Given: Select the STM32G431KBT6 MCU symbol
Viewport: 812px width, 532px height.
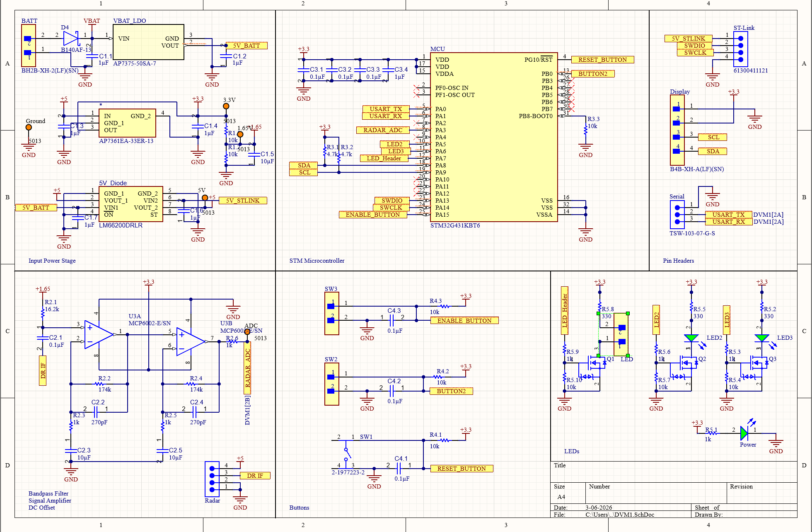Looking at the screenshot, I should [493, 137].
